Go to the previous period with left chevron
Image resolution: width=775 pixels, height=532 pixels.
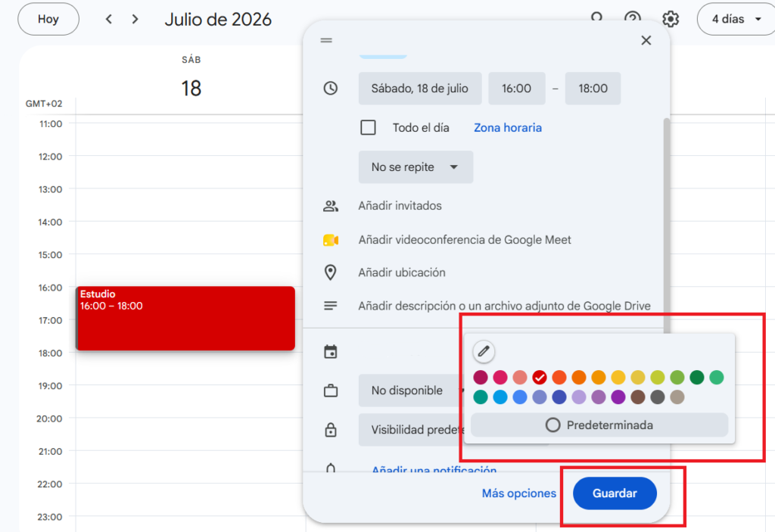[109, 19]
